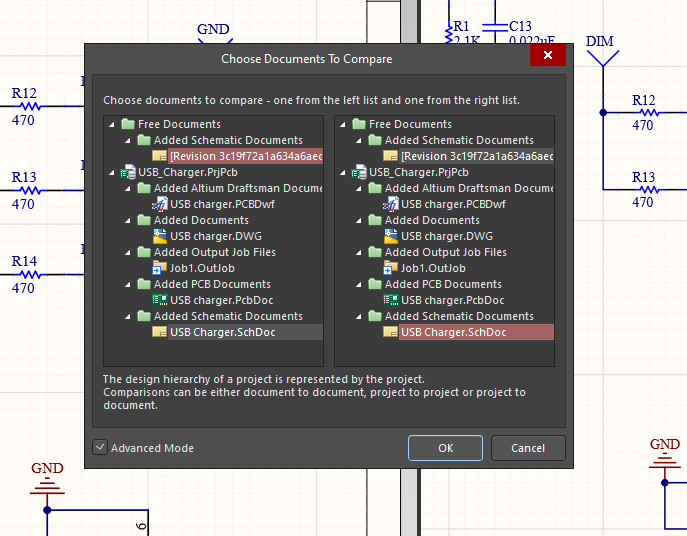Screen dimensions: 687x536
Task: Click USB charger.PcbDoc icon in right list
Action: [x=390, y=300]
